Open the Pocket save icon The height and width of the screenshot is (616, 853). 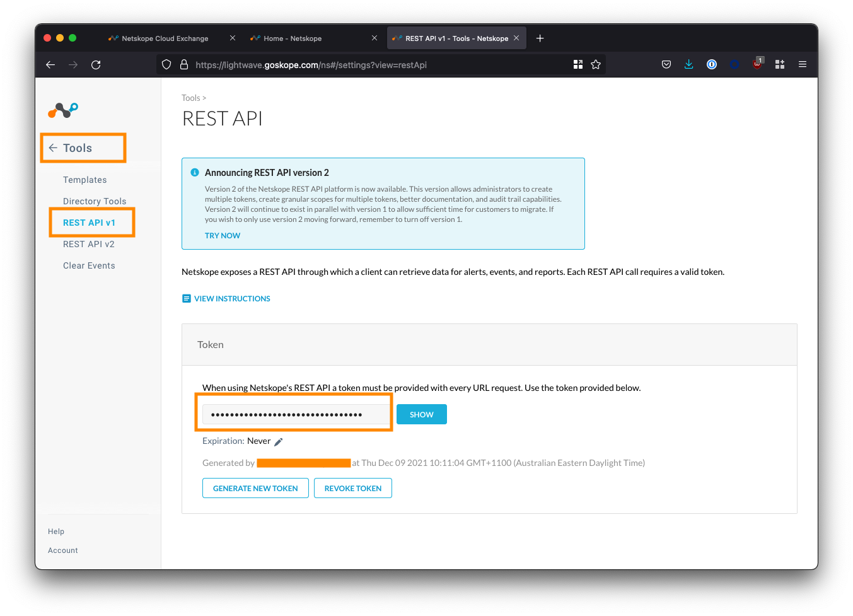coord(666,64)
